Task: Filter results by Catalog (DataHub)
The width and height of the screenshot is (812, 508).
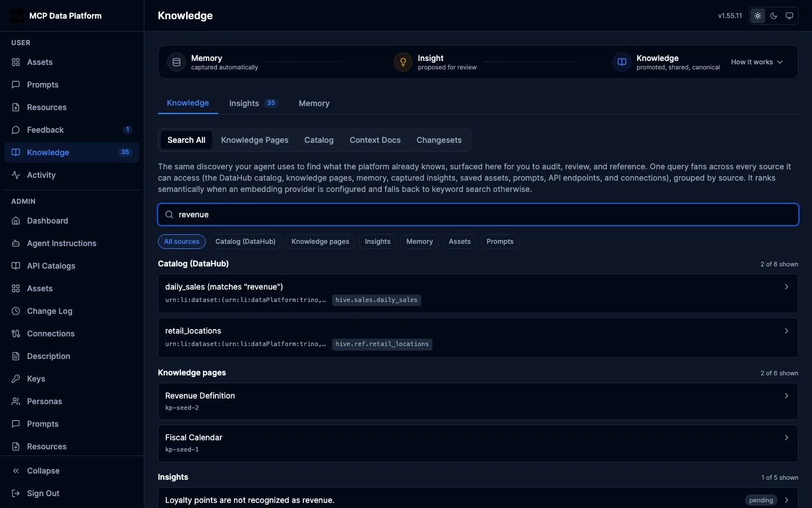Action: pyautogui.click(x=245, y=242)
